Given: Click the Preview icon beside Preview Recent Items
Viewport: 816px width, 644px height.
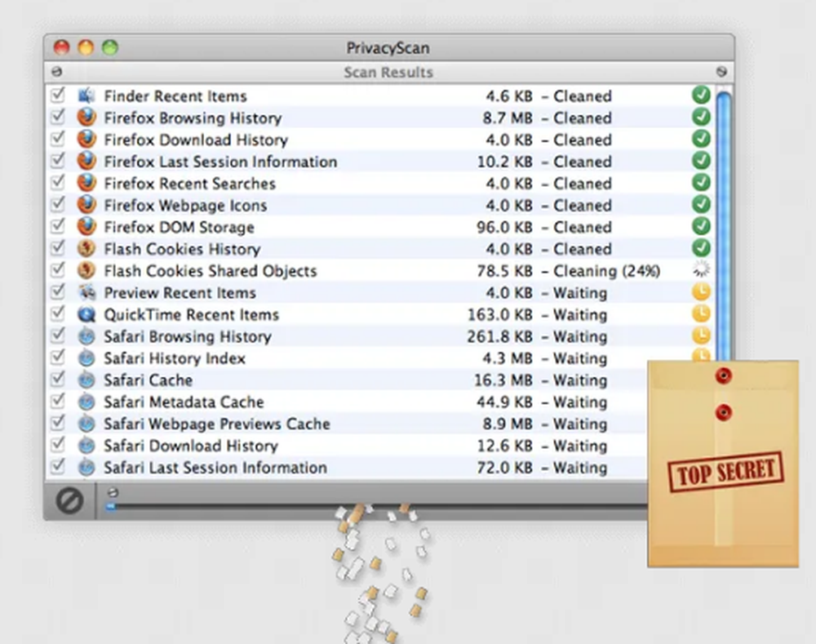Looking at the screenshot, I should tap(86, 292).
